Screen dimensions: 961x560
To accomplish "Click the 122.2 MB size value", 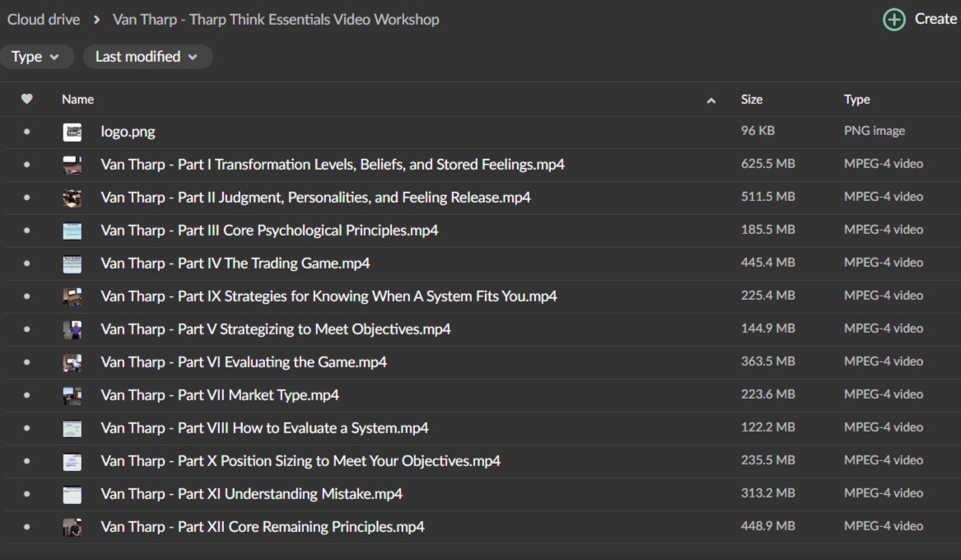I will 768,427.
